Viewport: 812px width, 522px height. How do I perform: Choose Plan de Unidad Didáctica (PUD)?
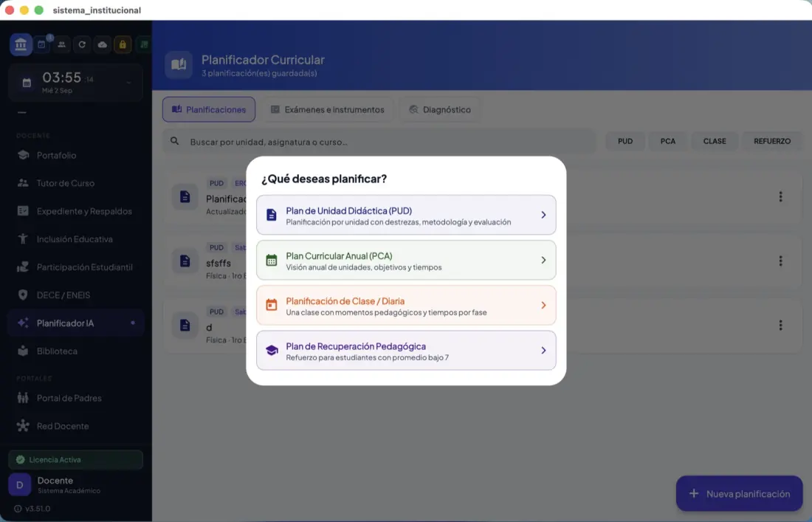406,215
